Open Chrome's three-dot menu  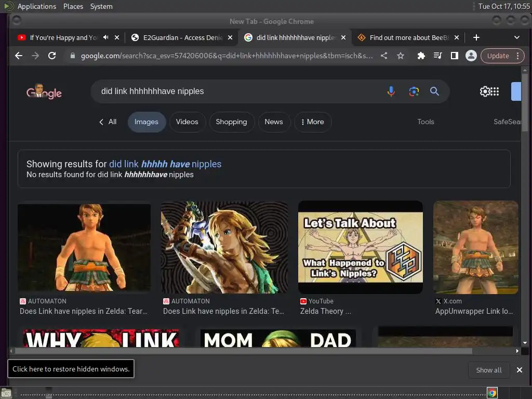click(518, 56)
